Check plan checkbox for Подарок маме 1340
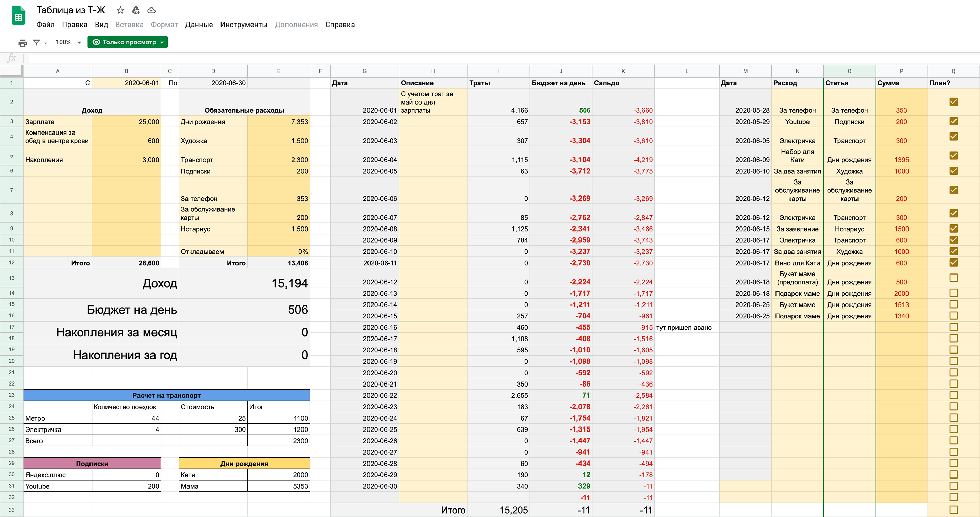Screen dimensions: 980x517 pyautogui.click(x=953, y=316)
